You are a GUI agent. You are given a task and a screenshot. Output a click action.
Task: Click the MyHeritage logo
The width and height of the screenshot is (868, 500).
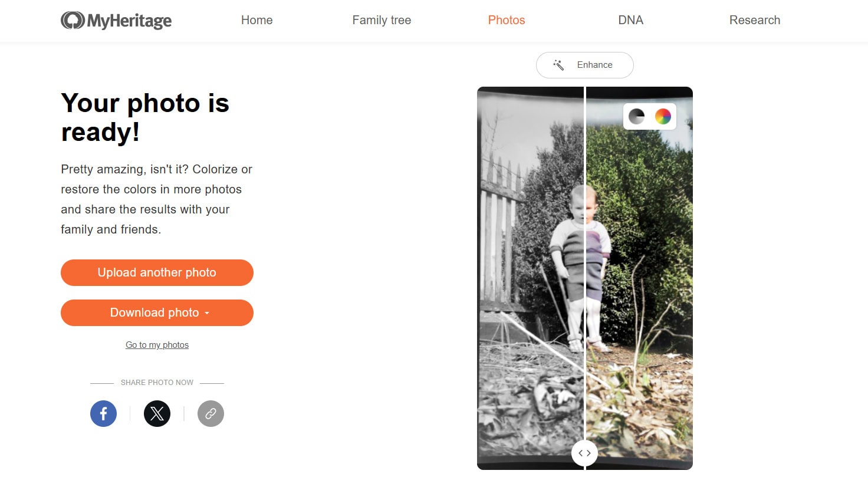pos(116,21)
